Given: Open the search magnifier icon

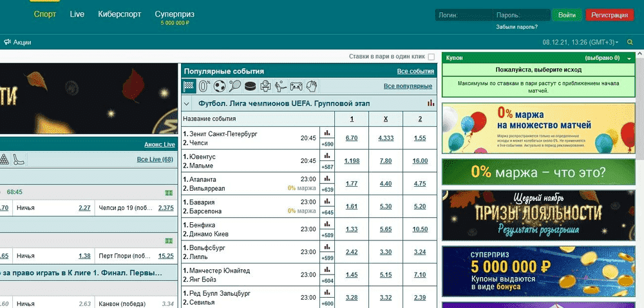Looking at the screenshot, I should pos(630,43).
